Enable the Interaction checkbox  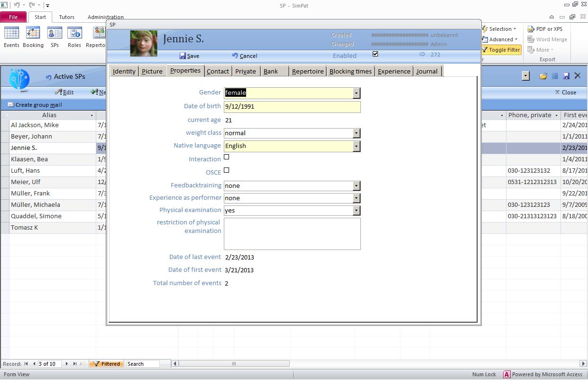click(226, 157)
